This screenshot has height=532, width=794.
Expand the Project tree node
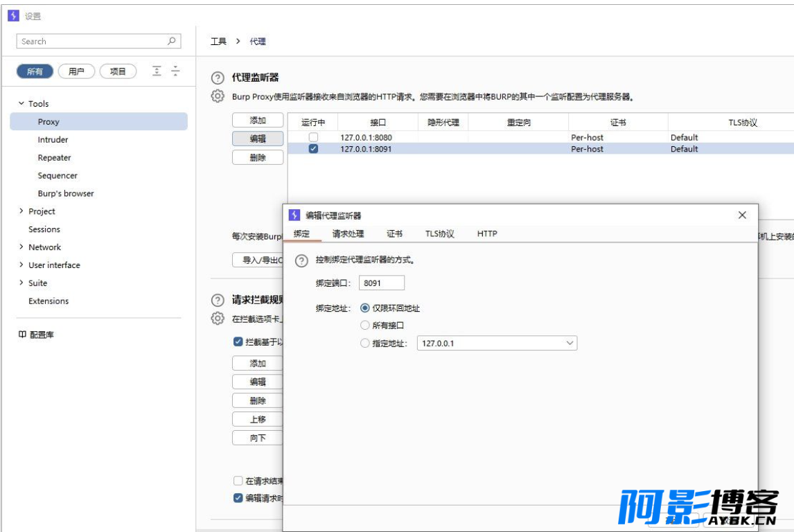pos(21,211)
